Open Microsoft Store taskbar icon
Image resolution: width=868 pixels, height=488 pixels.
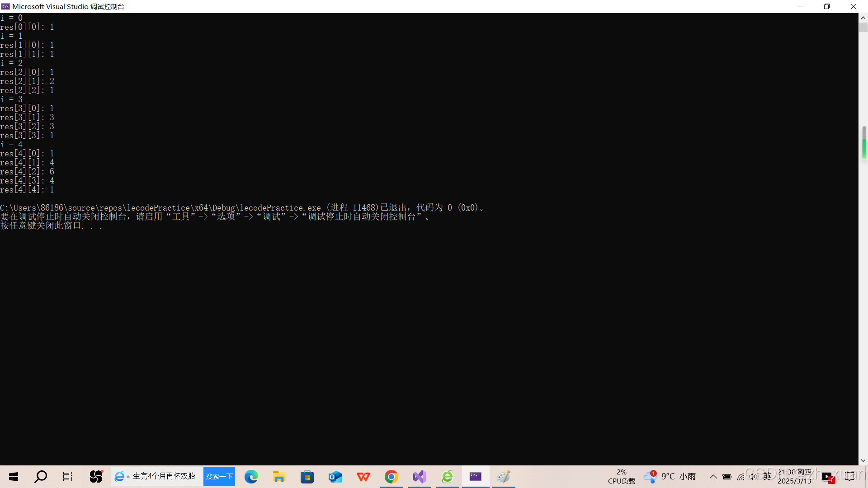[307, 477]
